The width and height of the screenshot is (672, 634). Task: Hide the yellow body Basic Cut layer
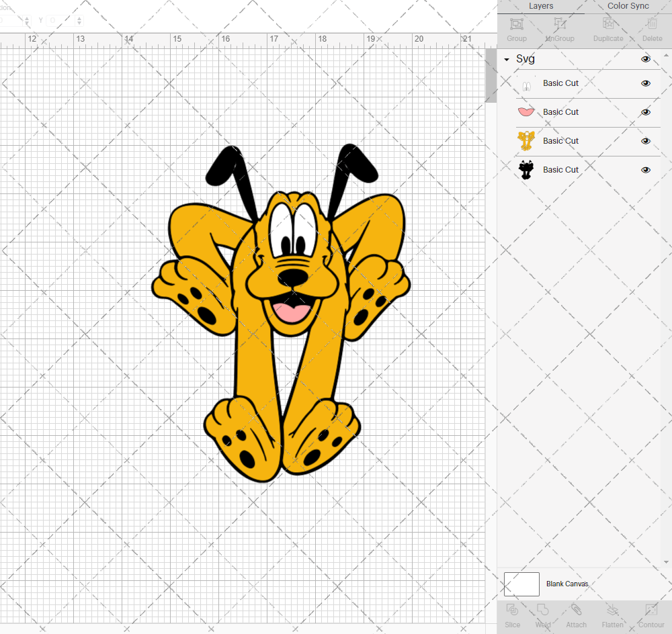[x=645, y=141]
